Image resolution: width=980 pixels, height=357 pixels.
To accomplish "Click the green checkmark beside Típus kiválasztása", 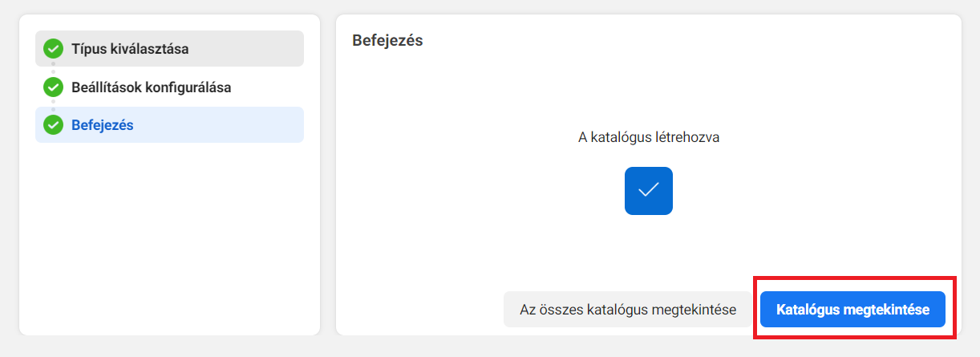I will click(53, 49).
